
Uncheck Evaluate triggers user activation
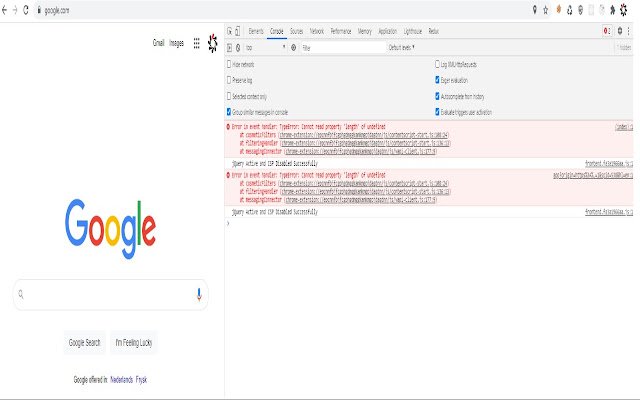pos(438,112)
